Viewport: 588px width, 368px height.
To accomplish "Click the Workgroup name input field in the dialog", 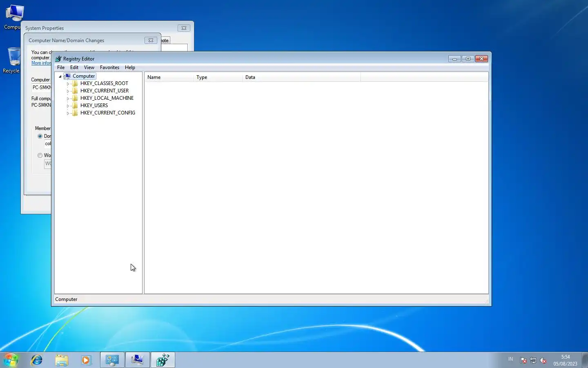I will coord(48,164).
